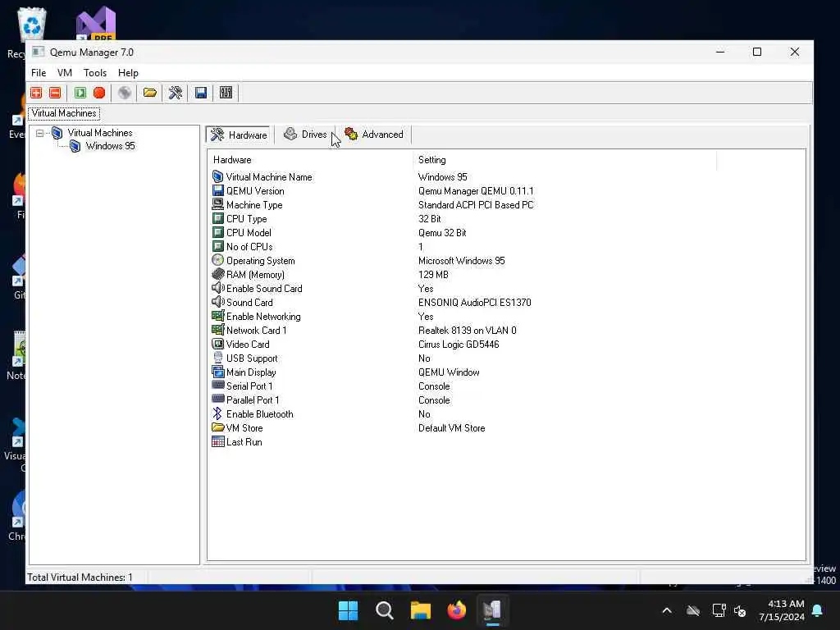This screenshot has height=630, width=840.
Task: Click the ENSONIQ AudioPCI ES1370 value
Action: click(x=475, y=302)
